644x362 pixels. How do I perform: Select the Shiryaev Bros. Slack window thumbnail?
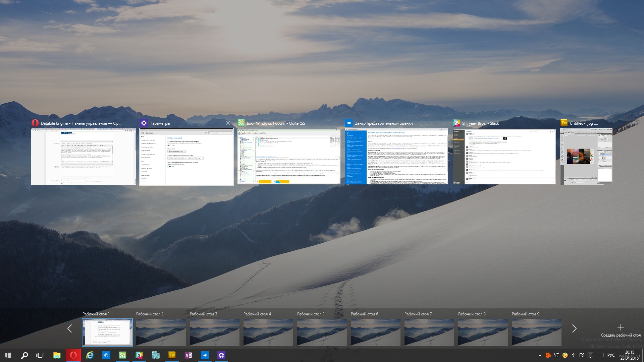click(x=504, y=157)
